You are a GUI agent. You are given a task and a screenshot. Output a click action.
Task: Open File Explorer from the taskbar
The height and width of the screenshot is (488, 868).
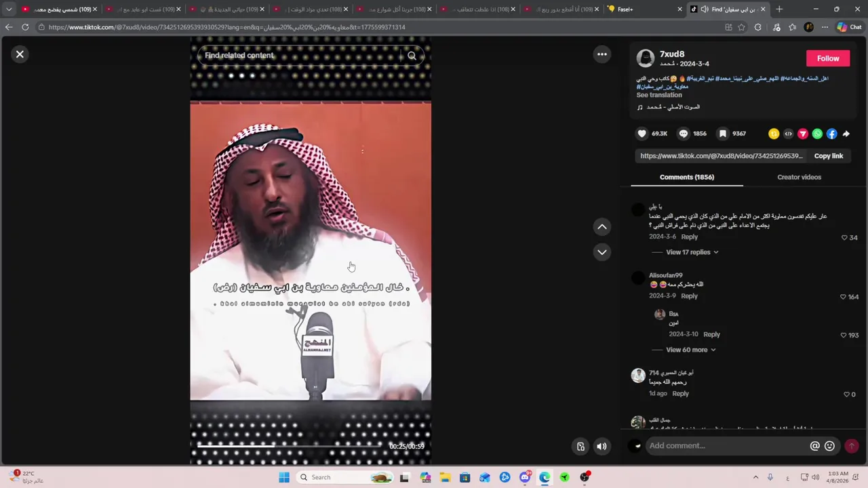click(445, 477)
